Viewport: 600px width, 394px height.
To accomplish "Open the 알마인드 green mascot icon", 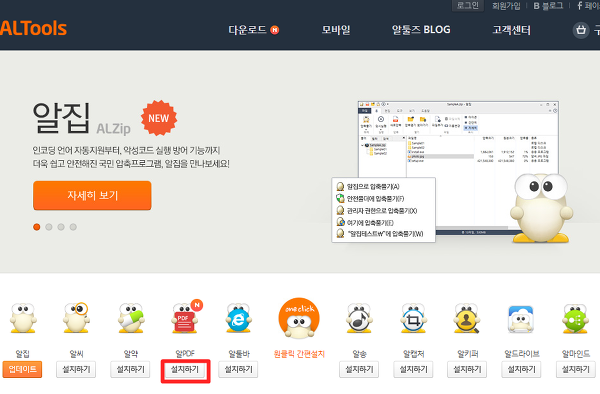I will [x=575, y=318].
